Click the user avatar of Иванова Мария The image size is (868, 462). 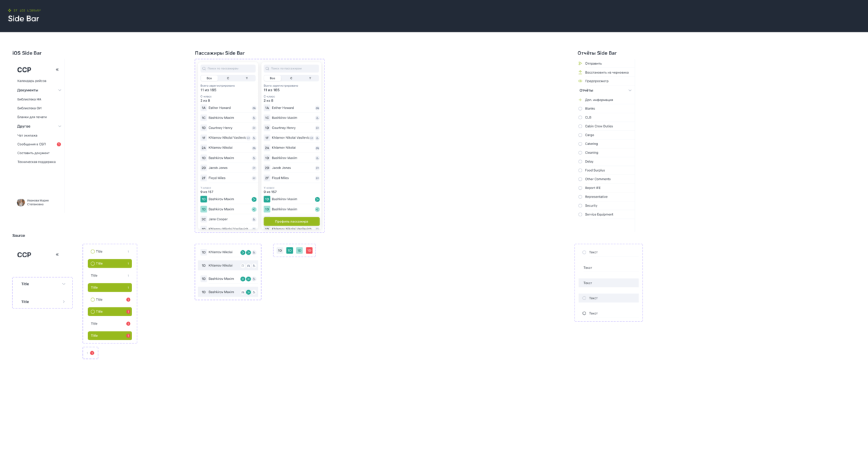[21, 202]
